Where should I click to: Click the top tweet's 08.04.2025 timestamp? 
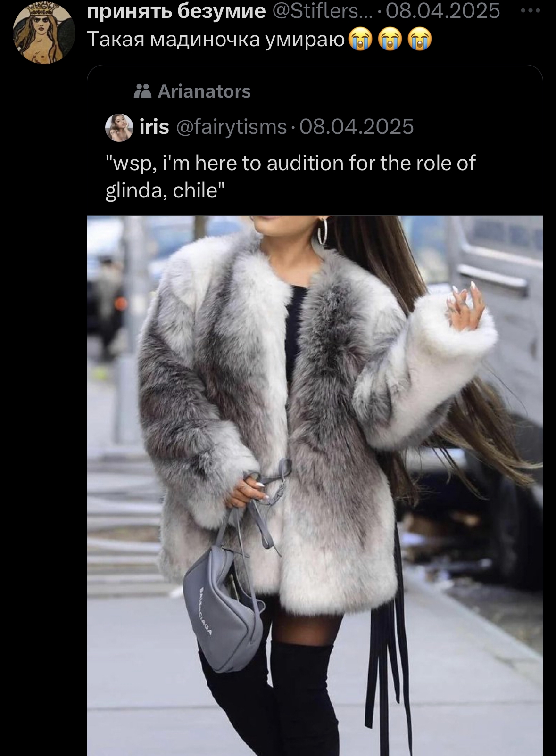[x=442, y=11]
